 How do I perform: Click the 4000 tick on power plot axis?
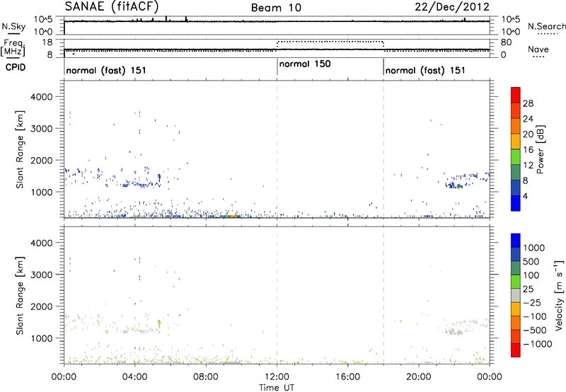[41, 97]
